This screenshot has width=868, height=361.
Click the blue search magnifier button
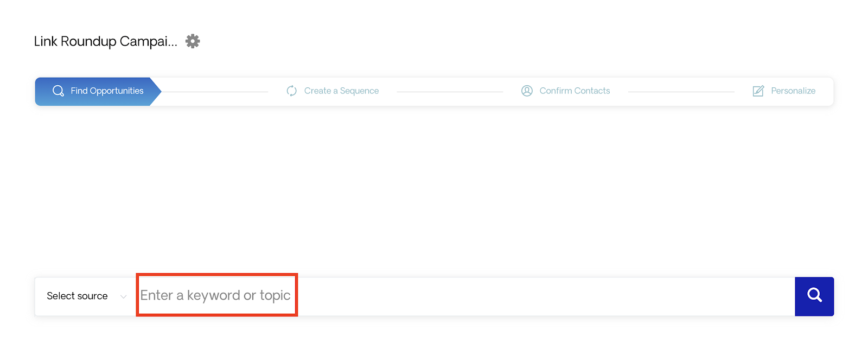point(814,296)
